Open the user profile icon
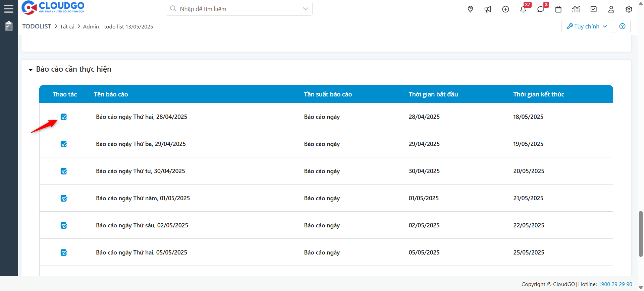644x291 pixels. [611, 9]
